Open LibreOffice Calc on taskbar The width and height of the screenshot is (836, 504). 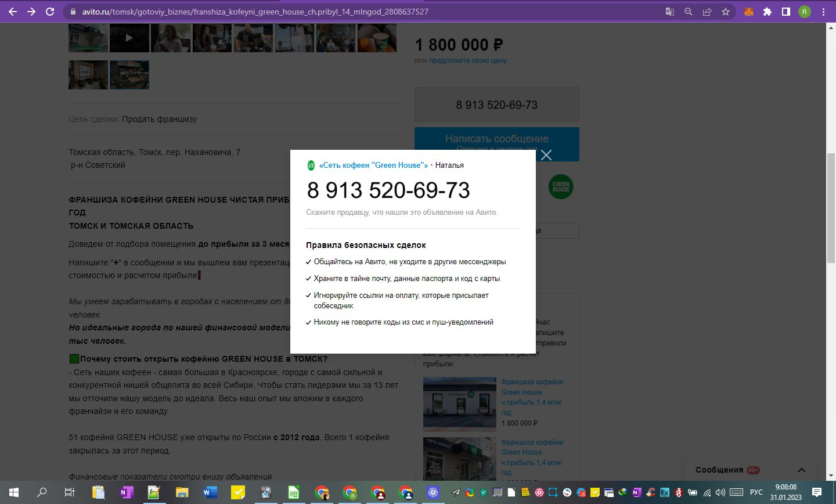point(294,492)
